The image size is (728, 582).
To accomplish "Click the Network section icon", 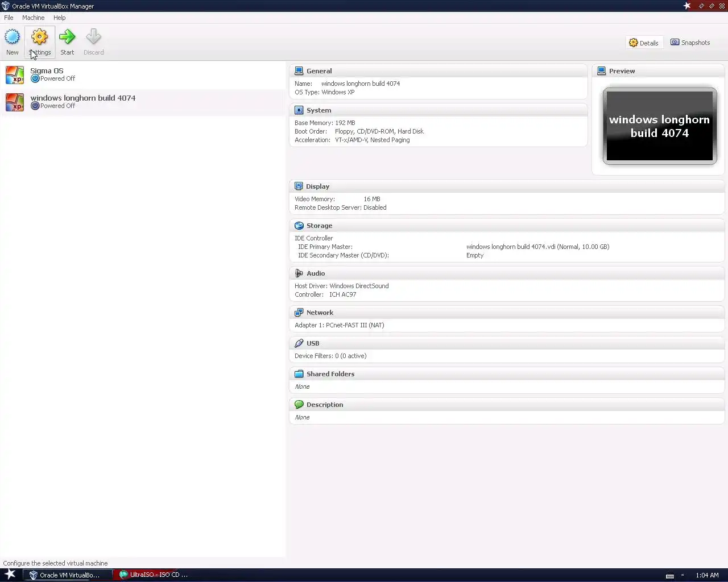I will click(299, 313).
